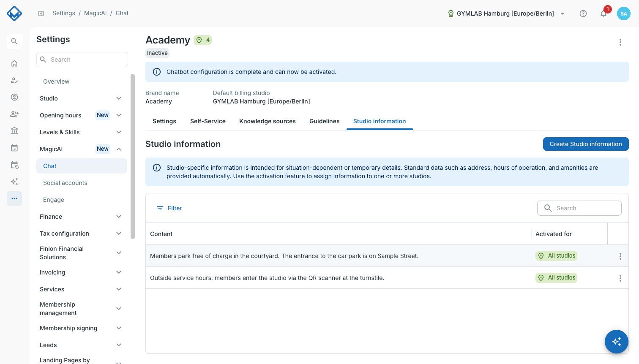The width and height of the screenshot is (639, 364).
Task: Open the help question mark icon
Action: coord(583,14)
